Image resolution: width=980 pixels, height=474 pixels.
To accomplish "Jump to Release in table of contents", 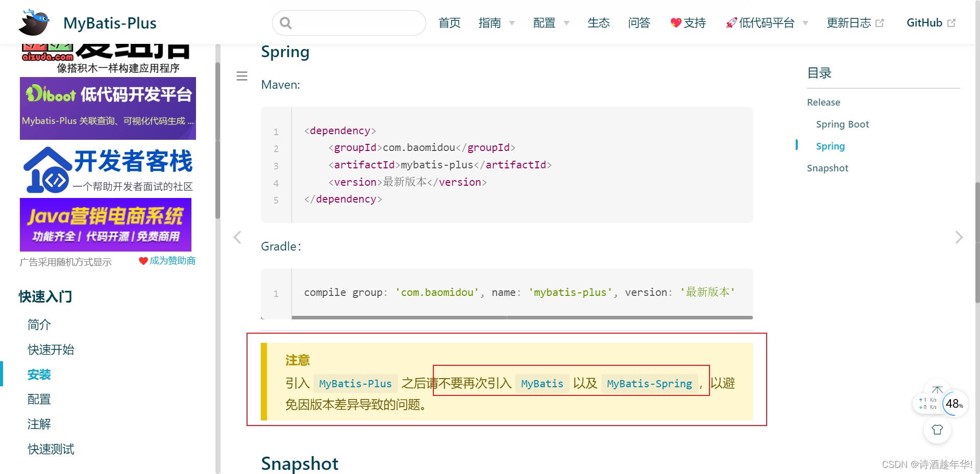I will tap(823, 102).
